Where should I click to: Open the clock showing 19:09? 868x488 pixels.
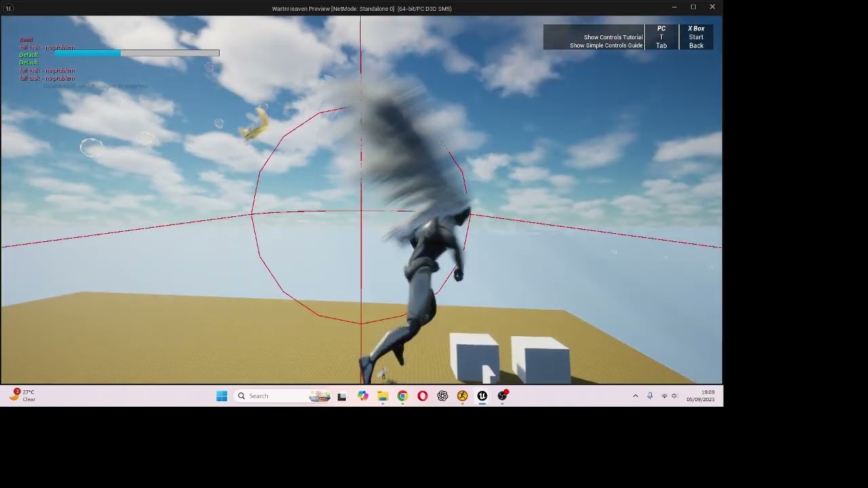[x=701, y=396]
